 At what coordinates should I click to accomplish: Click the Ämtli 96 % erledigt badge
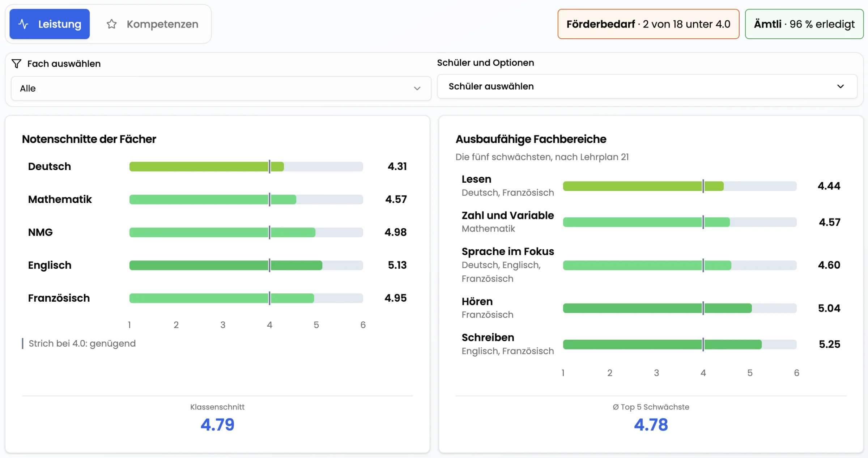804,24
